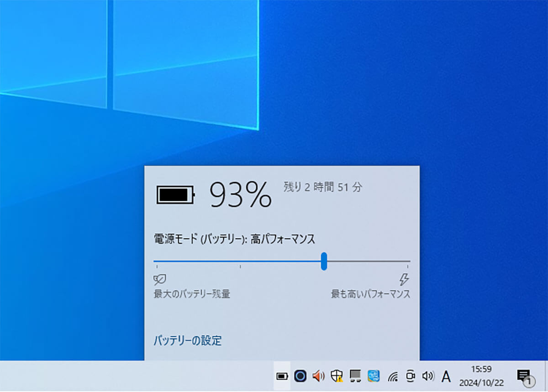This screenshot has width=548, height=392.
Task: Set power slider to 最も高いパフォーマンス end
Action: [407, 261]
